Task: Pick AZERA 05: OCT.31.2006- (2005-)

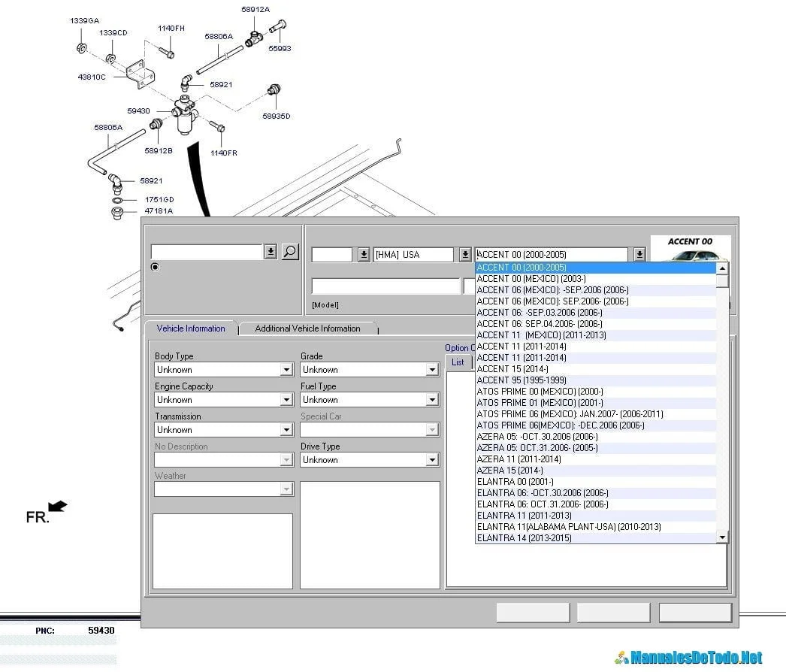Action: (x=596, y=448)
